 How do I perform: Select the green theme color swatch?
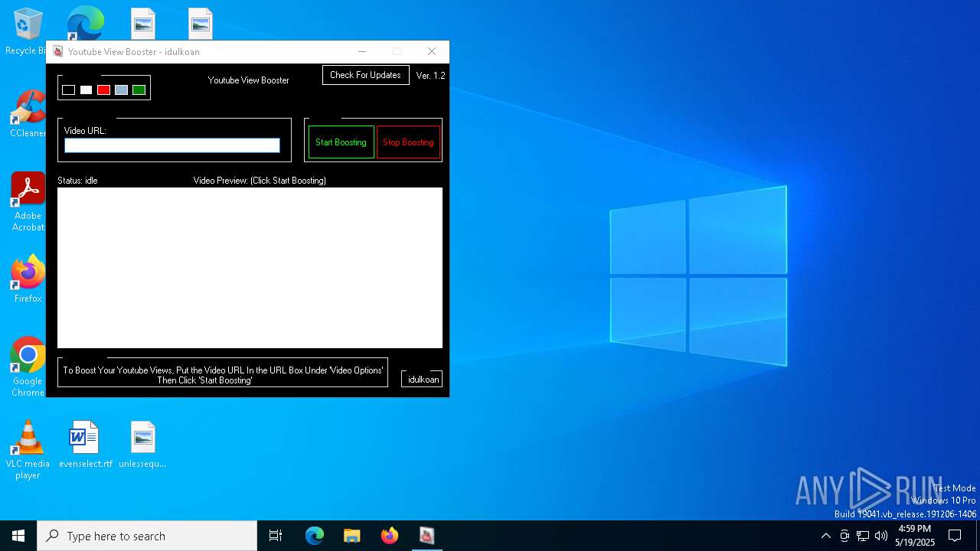coord(139,90)
